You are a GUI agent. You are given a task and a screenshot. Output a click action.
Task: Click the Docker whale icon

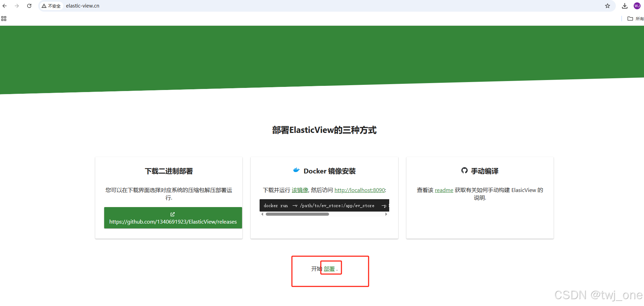point(296,170)
